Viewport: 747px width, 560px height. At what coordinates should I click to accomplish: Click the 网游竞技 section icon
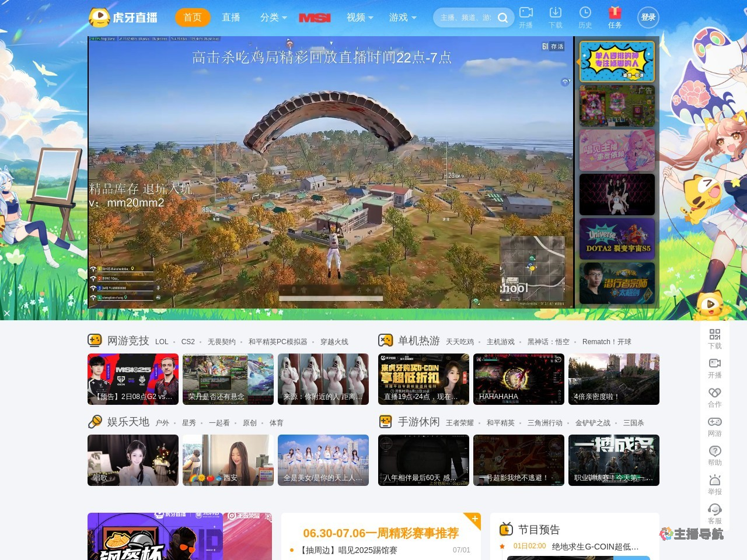(95, 340)
